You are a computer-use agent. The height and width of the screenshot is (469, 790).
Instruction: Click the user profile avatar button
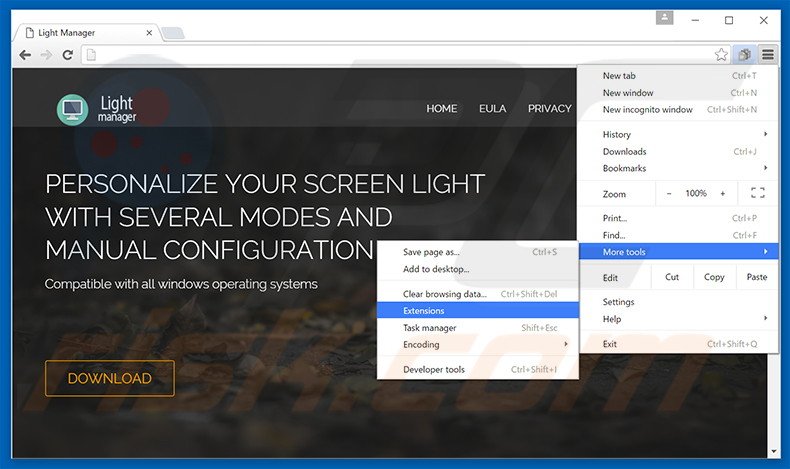(x=665, y=18)
